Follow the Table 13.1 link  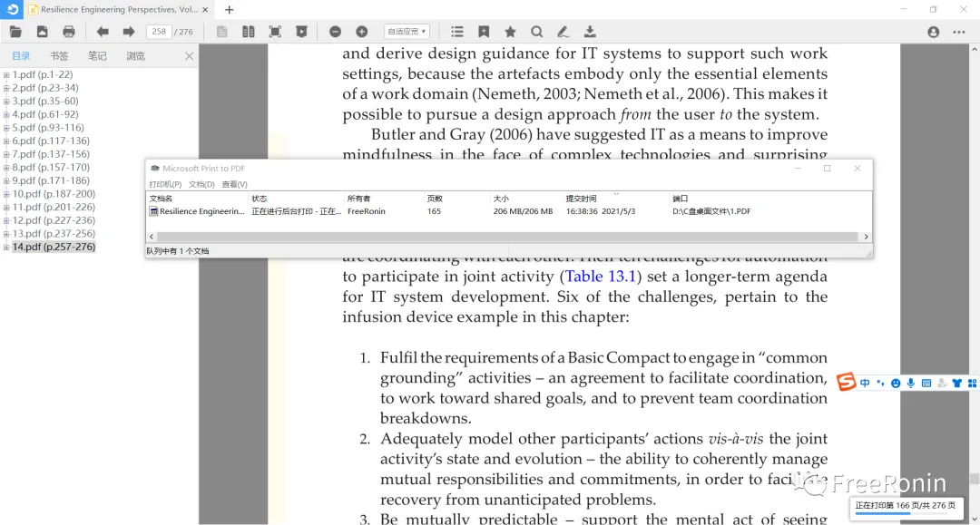[600, 277]
